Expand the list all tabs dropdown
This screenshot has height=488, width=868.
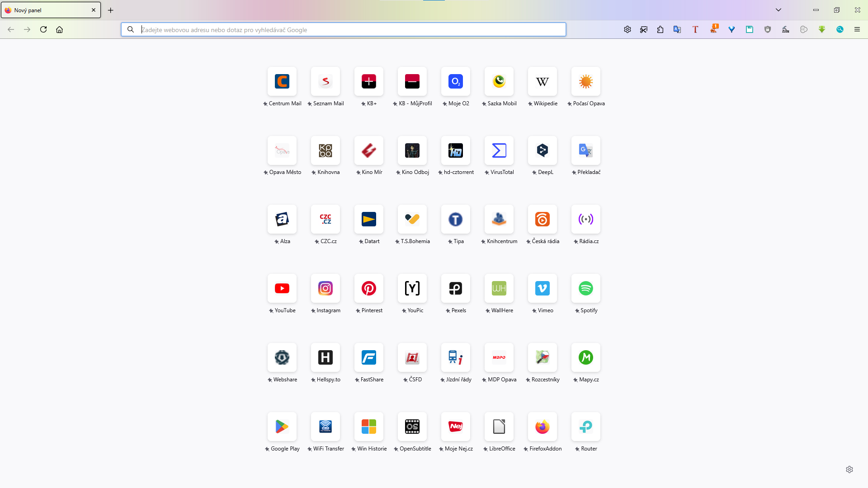[778, 10]
